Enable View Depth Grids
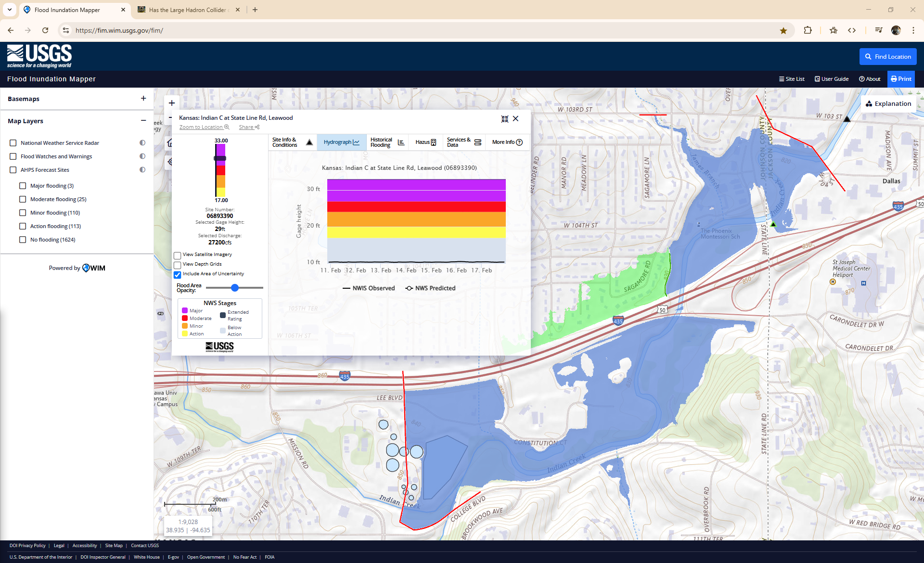Screen dimensions: 924x563 click(x=177, y=265)
